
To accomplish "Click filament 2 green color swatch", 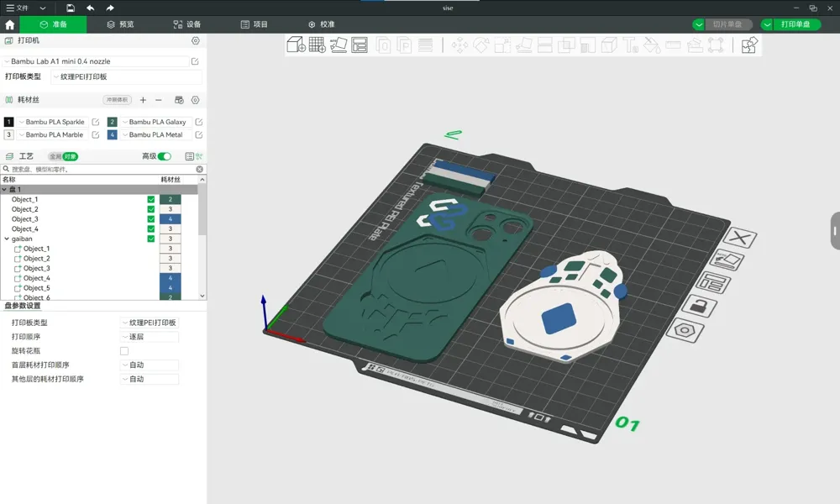I will coord(112,122).
